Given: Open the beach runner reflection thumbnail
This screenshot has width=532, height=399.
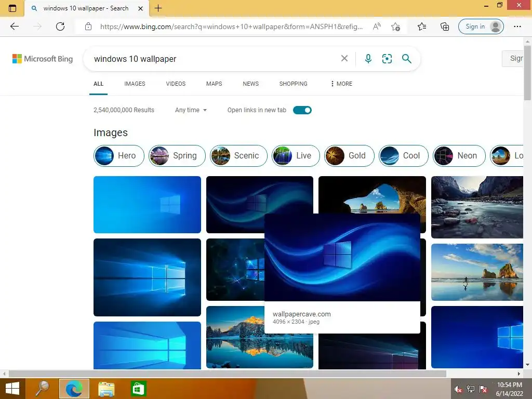Looking at the screenshot, I should click(x=477, y=272).
